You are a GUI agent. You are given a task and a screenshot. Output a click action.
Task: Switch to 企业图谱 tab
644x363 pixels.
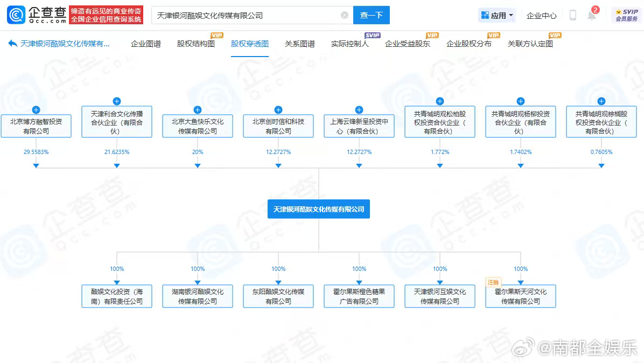146,44
